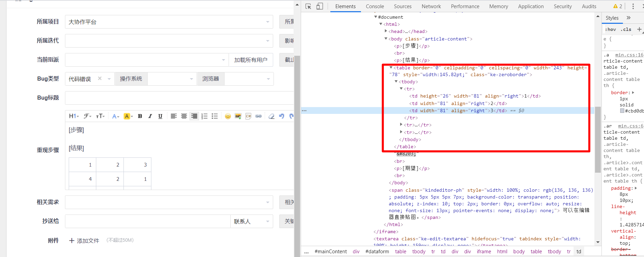The image size is (644, 257).
Task: Open the H1 heading dropdown
Action: coord(74,116)
